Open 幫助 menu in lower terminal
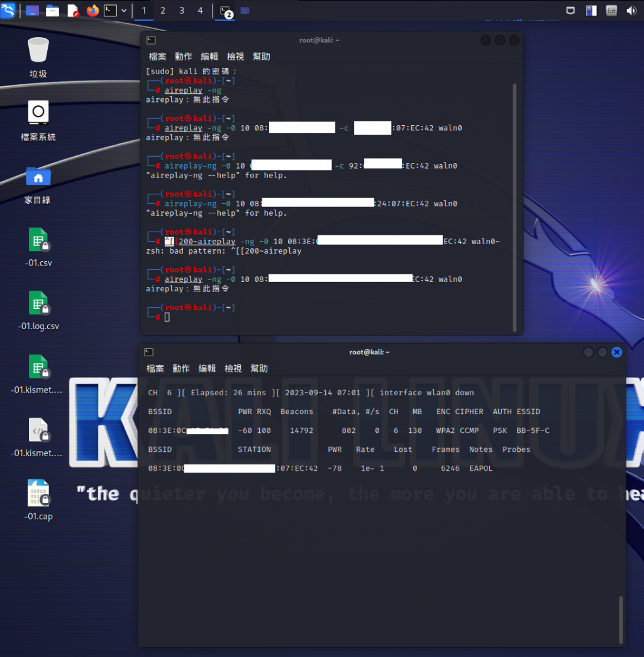This screenshot has width=644, height=657. (258, 368)
